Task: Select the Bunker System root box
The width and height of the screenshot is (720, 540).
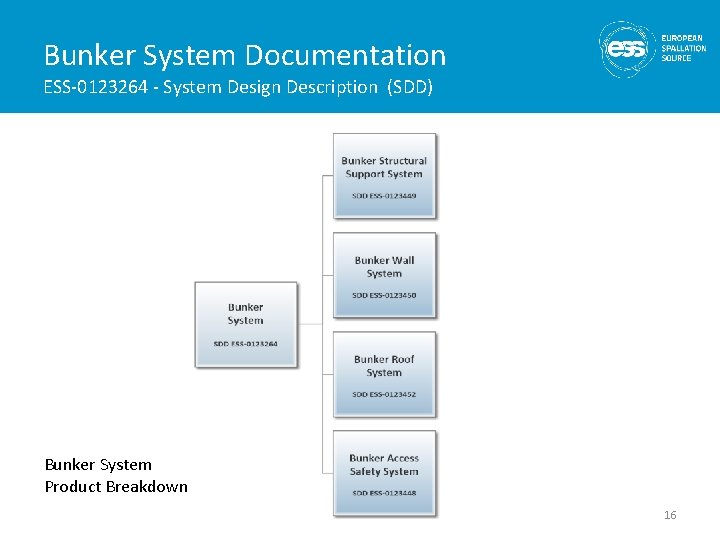Action: point(246,325)
